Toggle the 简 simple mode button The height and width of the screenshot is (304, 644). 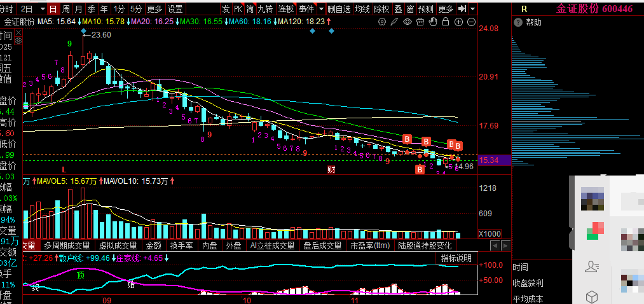(250, 9)
